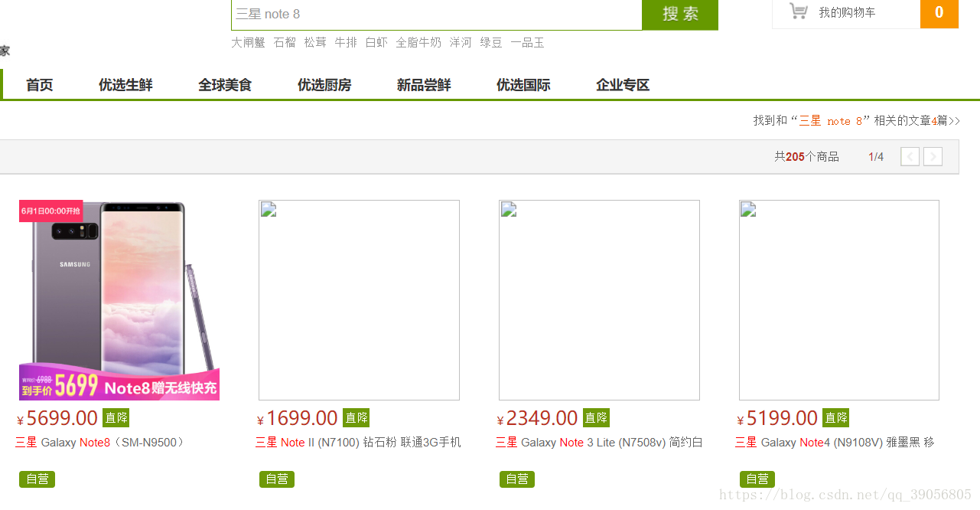Image resolution: width=980 pixels, height=510 pixels.
Task: Click the 直降 tag beside ¥5199.00
Action: click(836, 417)
